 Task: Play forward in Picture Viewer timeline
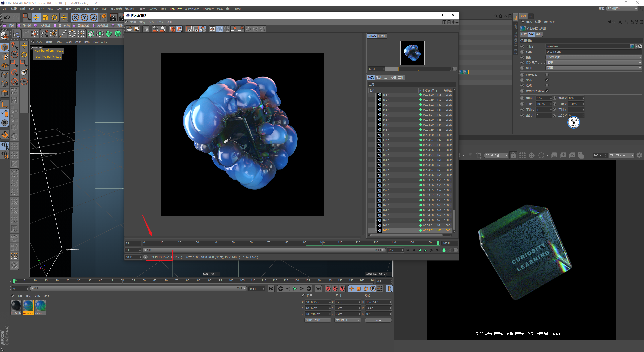[x=425, y=250]
